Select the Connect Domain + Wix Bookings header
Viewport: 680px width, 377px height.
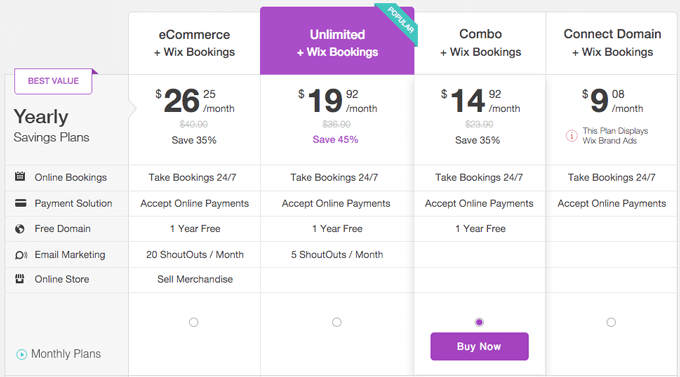click(x=612, y=43)
